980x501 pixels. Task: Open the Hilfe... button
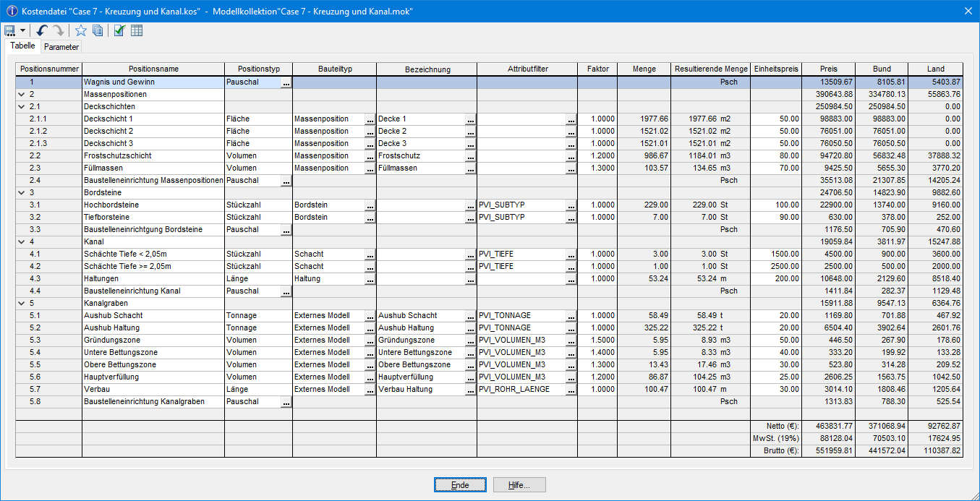point(519,485)
